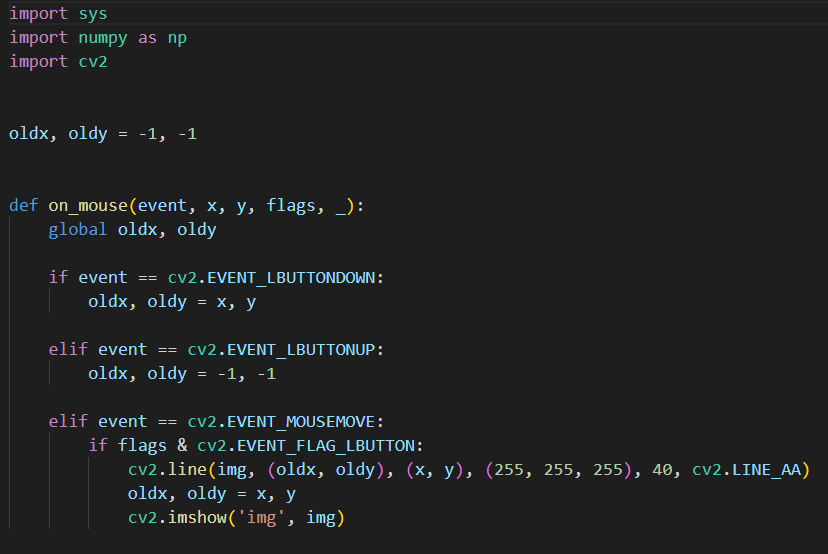The width and height of the screenshot is (828, 554).
Task: Click 'cv2.EVENT_MOUSEMOVE' constant
Action: [281, 421]
